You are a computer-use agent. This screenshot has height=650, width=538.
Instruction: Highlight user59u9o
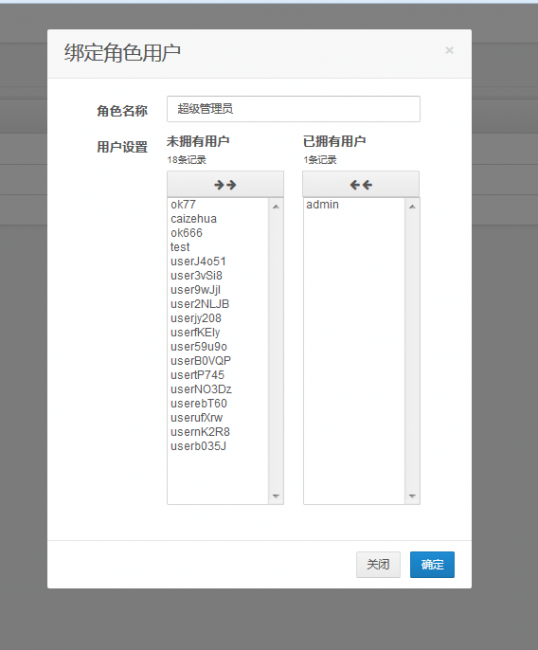click(x=218, y=346)
